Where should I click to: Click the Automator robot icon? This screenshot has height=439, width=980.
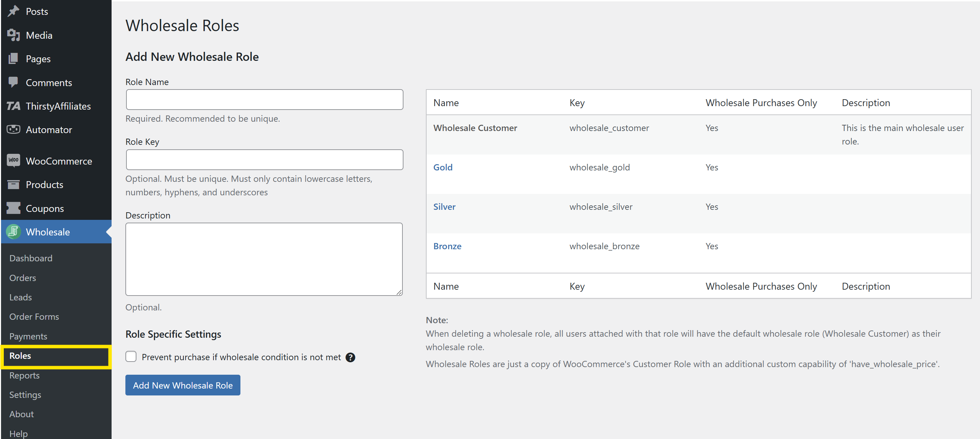tap(13, 130)
